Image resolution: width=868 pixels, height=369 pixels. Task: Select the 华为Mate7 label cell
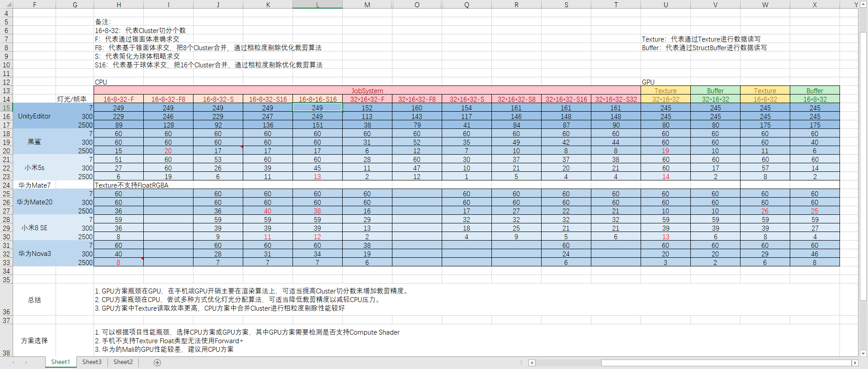34,185
